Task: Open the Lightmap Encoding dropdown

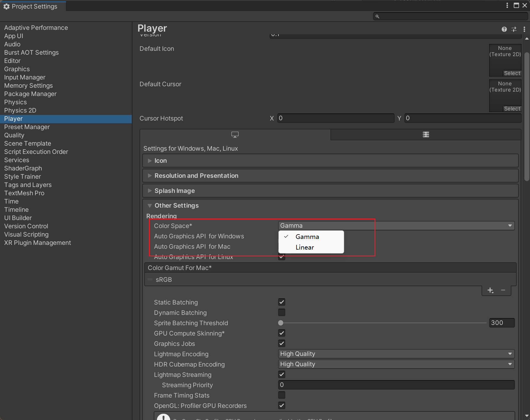Action: tap(396, 354)
